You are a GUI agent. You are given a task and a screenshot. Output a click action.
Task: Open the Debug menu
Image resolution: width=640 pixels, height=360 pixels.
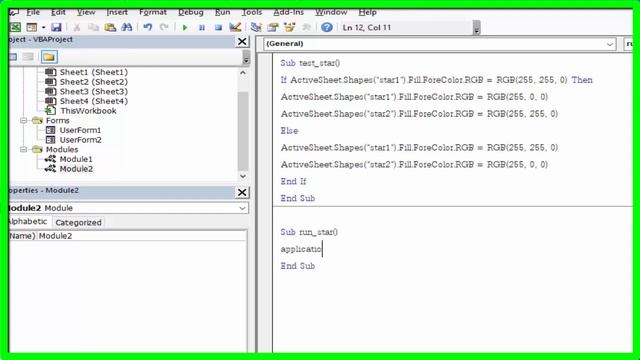[x=191, y=12]
